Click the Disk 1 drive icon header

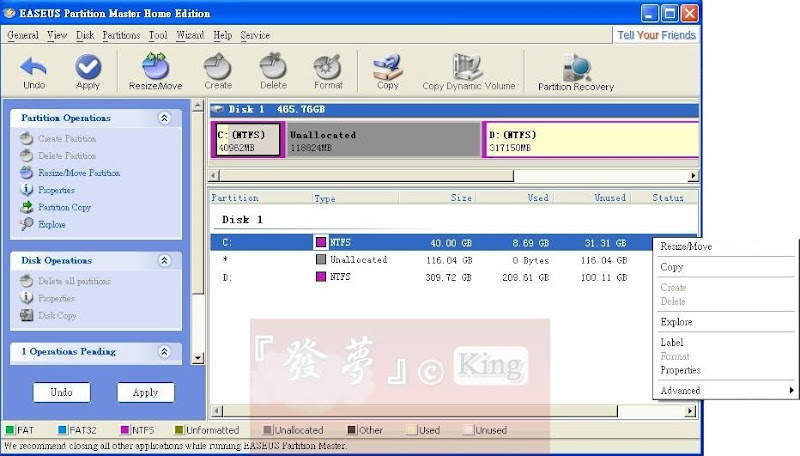pos(217,109)
